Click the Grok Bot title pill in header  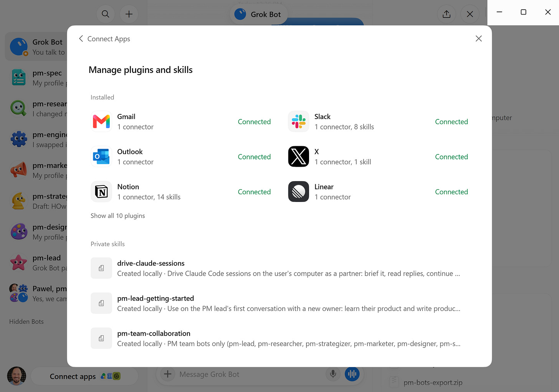click(259, 14)
